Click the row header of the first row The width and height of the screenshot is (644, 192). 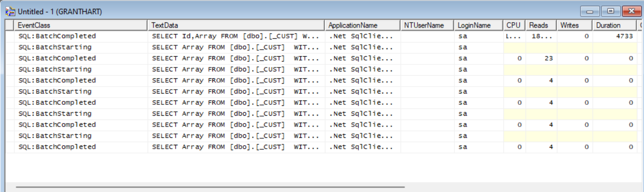pyautogui.click(x=10, y=36)
